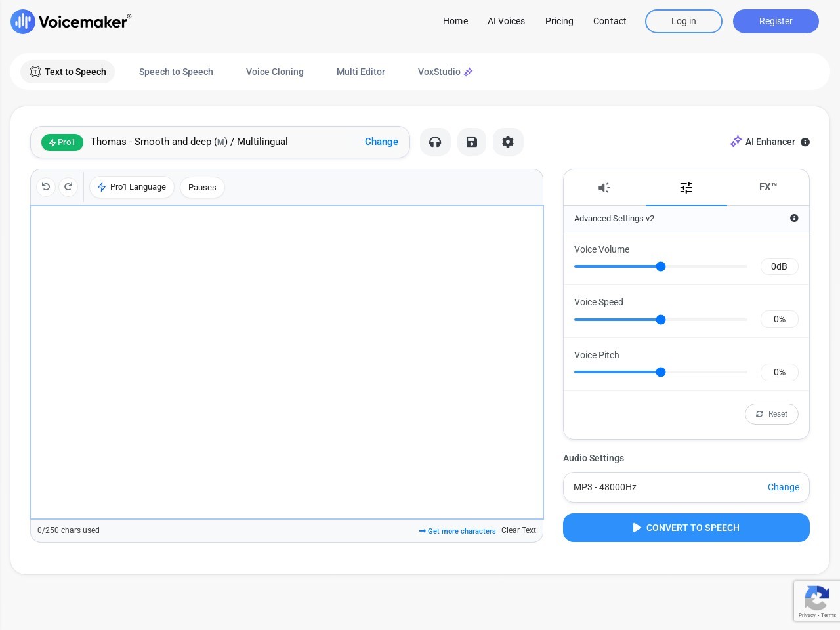840x630 pixels.
Task: Click the undo arrow icon
Action: 46,187
